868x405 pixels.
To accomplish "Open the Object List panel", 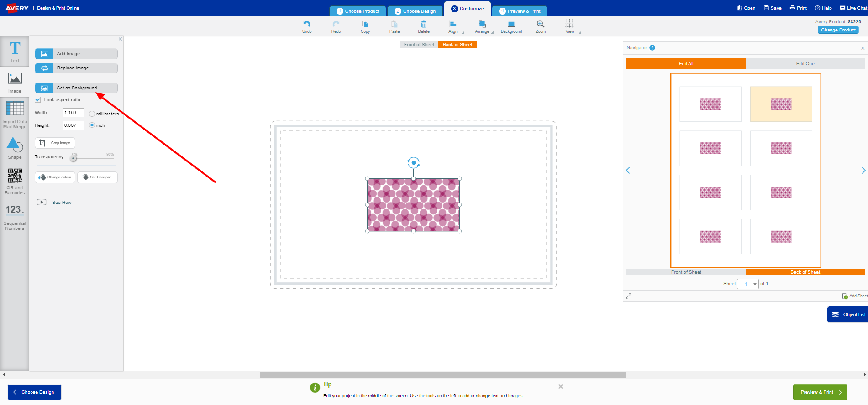I will 847,314.
